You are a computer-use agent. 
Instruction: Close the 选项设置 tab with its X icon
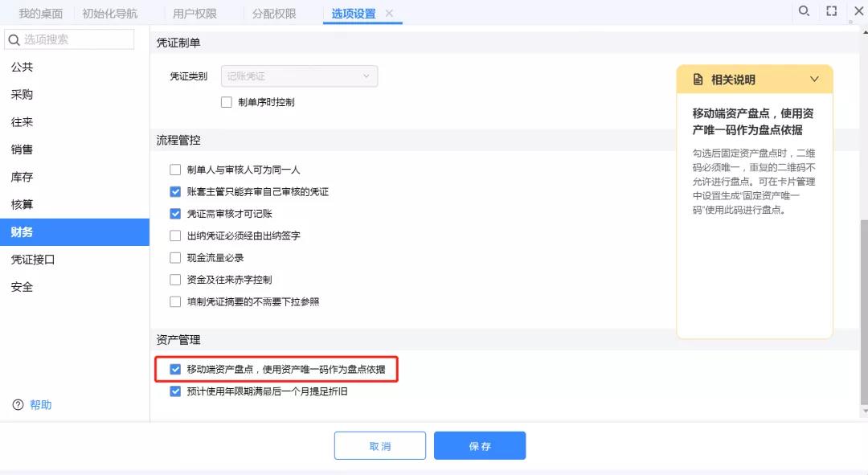(x=389, y=14)
